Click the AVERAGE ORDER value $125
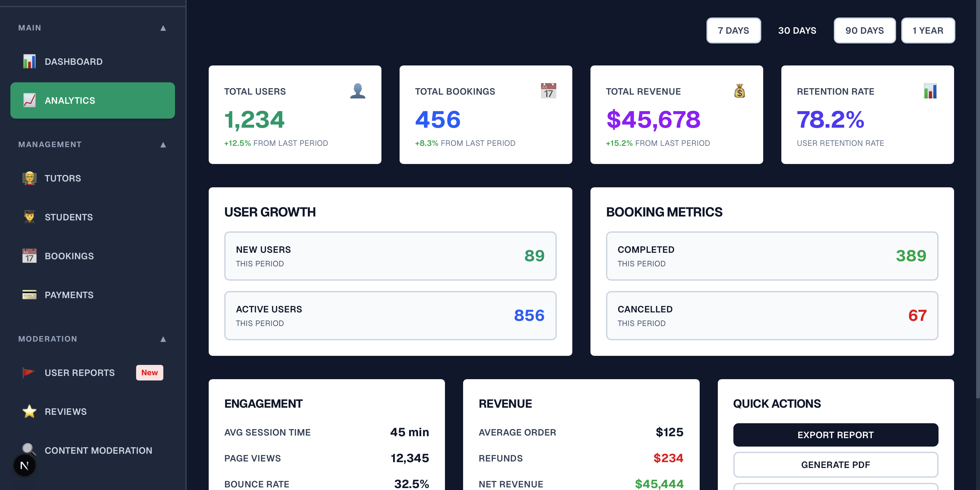 pyautogui.click(x=670, y=432)
